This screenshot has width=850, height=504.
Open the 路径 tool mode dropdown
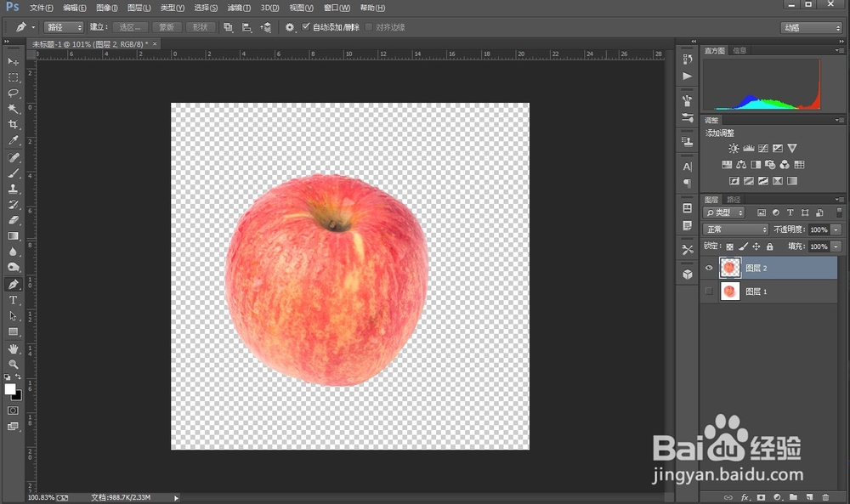click(x=64, y=27)
